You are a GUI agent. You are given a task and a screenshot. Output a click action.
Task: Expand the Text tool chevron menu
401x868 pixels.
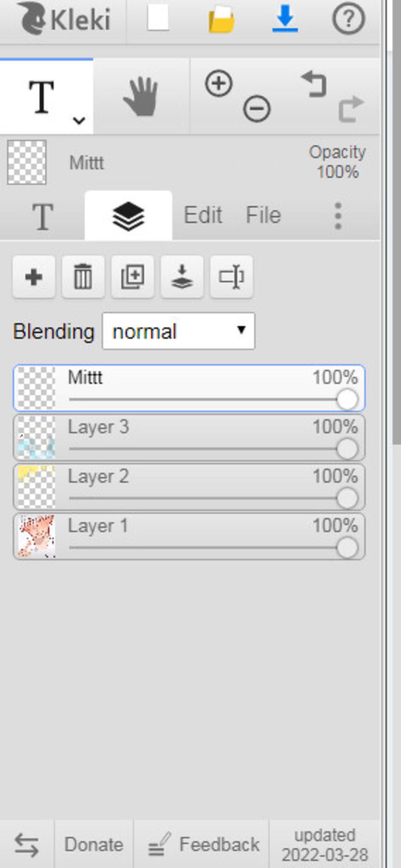[x=79, y=120]
